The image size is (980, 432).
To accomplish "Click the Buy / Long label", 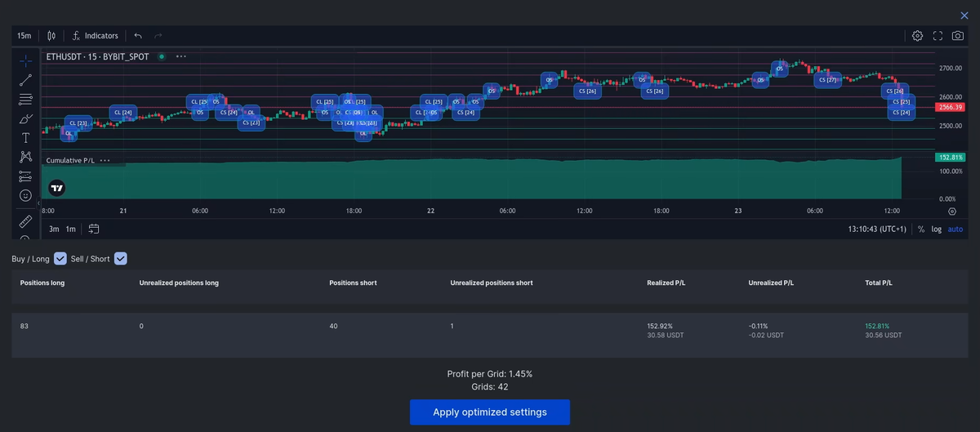I will pyautogui.click(x=30, y=259).
